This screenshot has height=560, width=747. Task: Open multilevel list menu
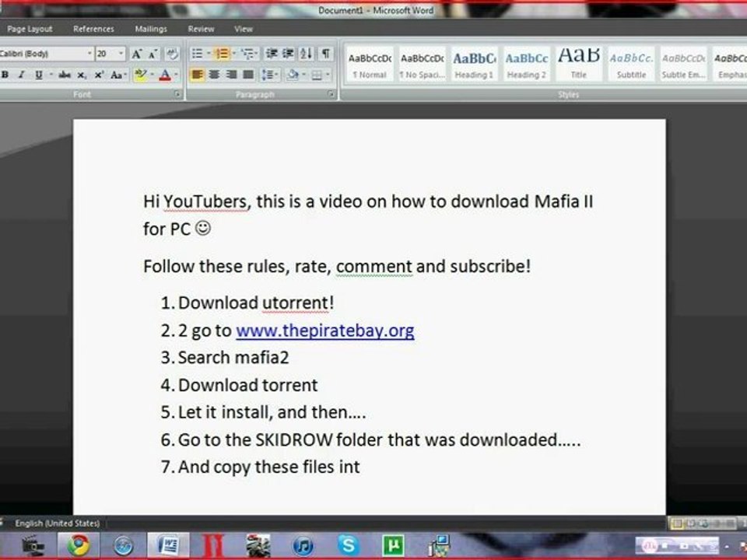(x=249, y=54)
